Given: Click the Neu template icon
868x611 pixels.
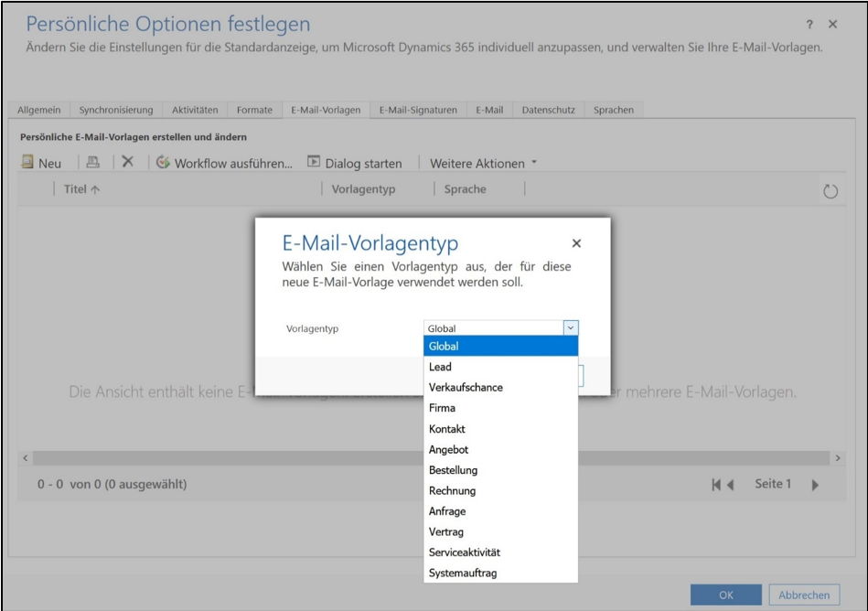Looking at the screenshot, I should point(27,162).
